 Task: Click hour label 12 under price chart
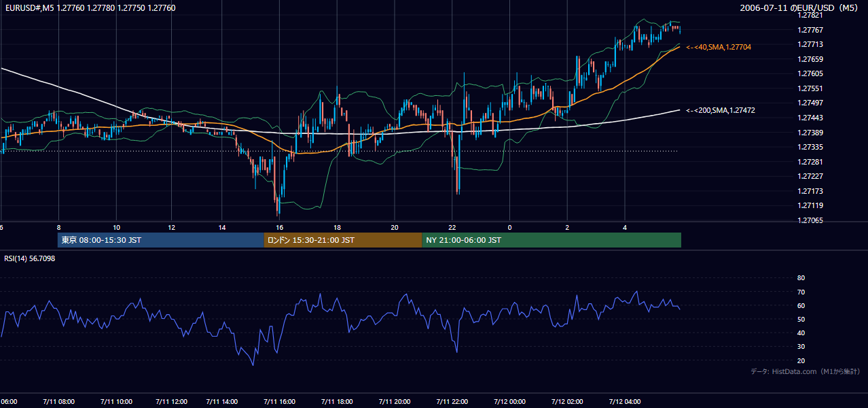tap(172, 228)
